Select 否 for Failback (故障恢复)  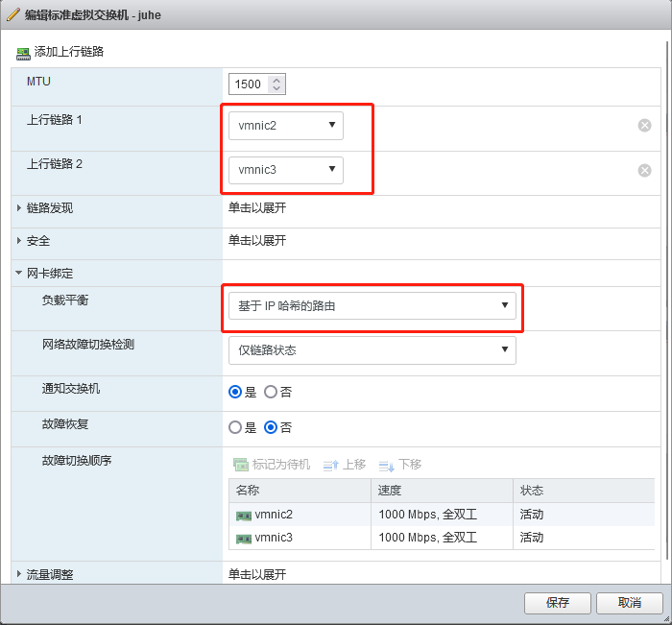pos(271,427)
